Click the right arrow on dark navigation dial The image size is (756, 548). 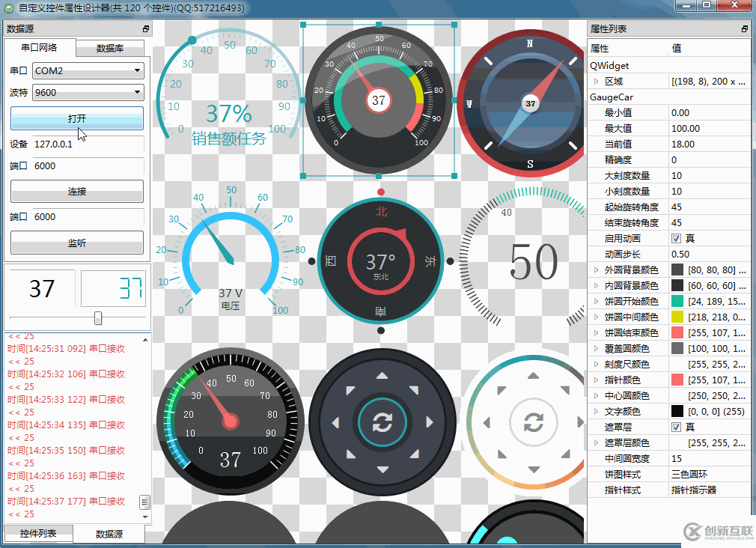pyautogui.click(x=429, y=422)
